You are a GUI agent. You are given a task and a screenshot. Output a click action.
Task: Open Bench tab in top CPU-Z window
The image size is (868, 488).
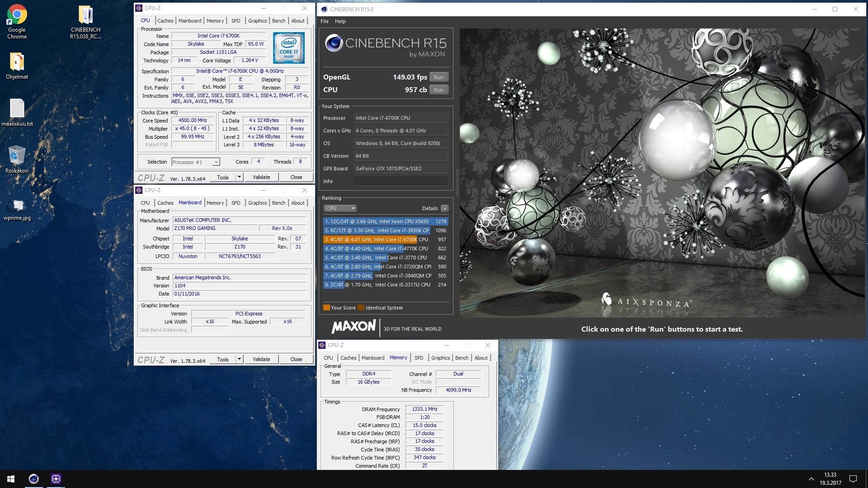point(278,21)
